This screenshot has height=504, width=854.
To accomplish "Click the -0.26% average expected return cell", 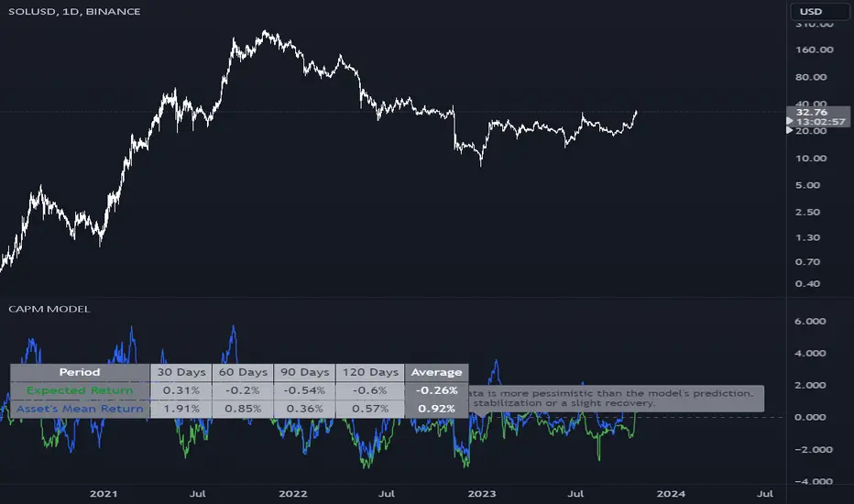I will pyautogui.click(x=436, y=390).
